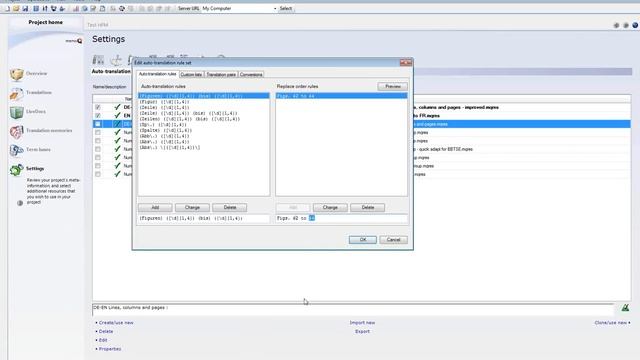Click the Import new link

[x=362, y=323]
